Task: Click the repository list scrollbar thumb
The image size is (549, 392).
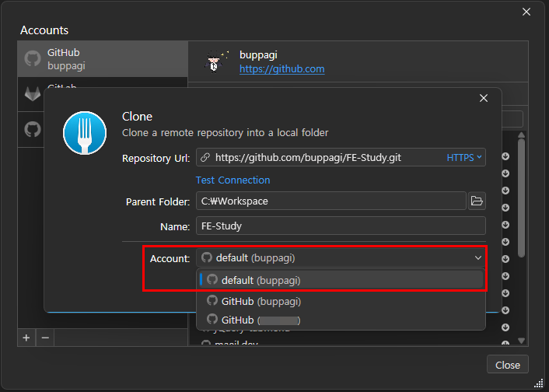Action: (521, 198)
